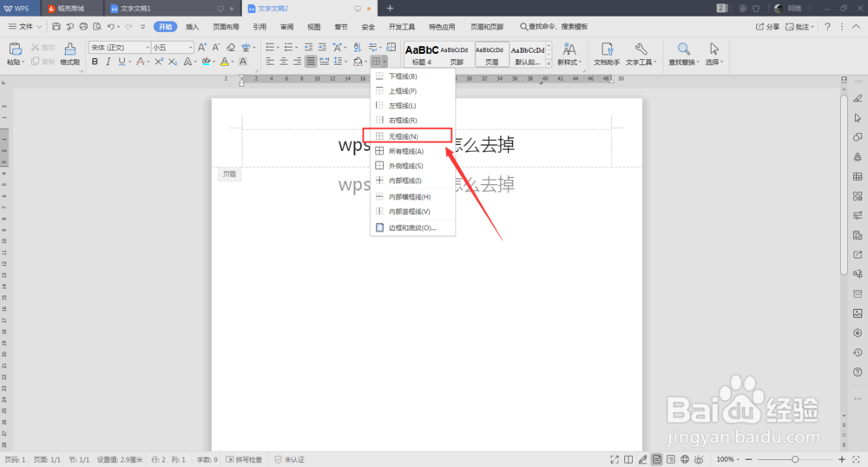
Task: Open the Document Assistant tool
Action: 607,54
